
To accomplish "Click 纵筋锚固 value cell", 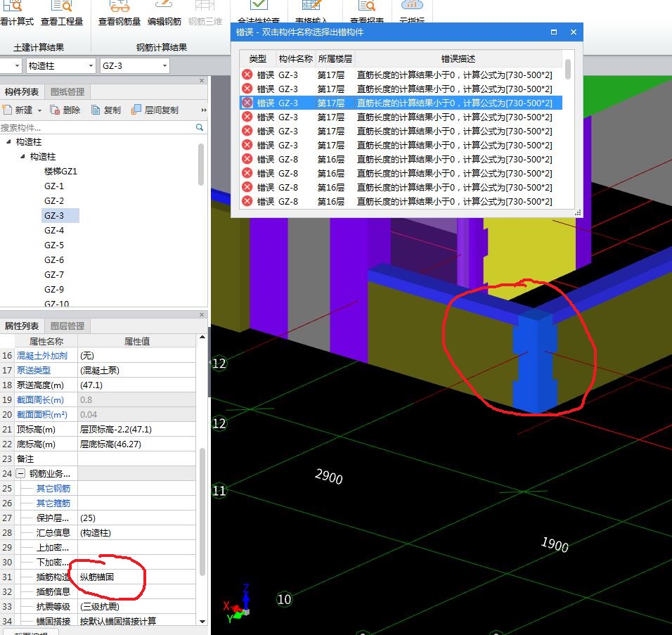I will coord(136,577).
